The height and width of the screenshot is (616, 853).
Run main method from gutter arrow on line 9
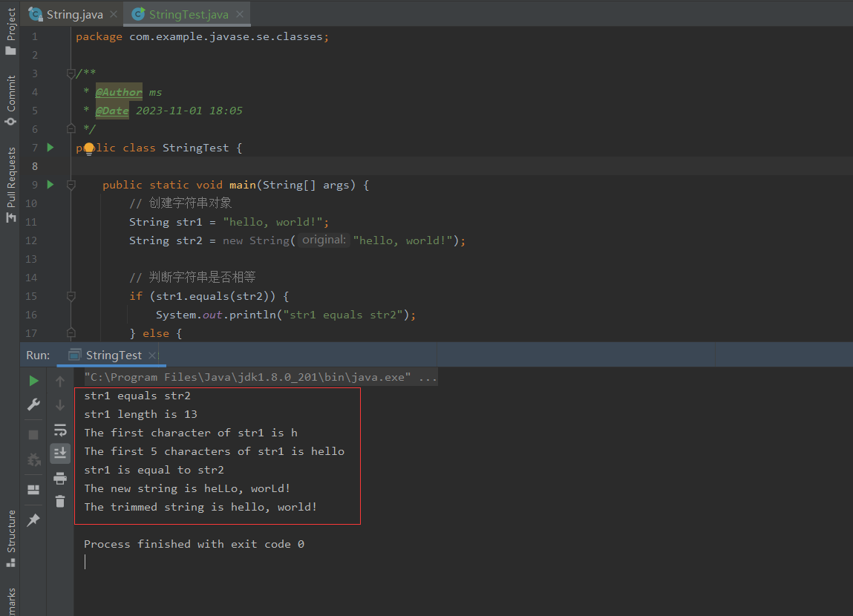coord(50,184)
